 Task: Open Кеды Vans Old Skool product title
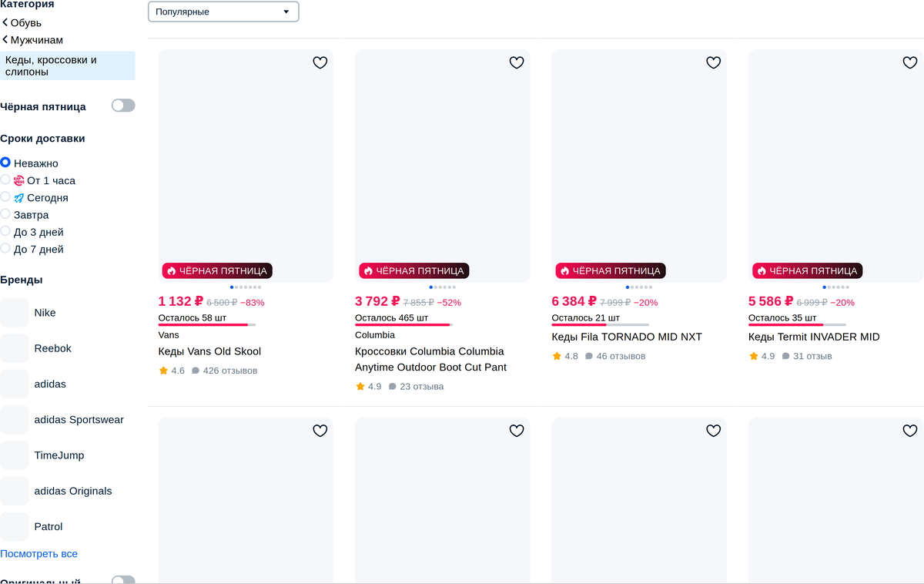pos(209,351)
